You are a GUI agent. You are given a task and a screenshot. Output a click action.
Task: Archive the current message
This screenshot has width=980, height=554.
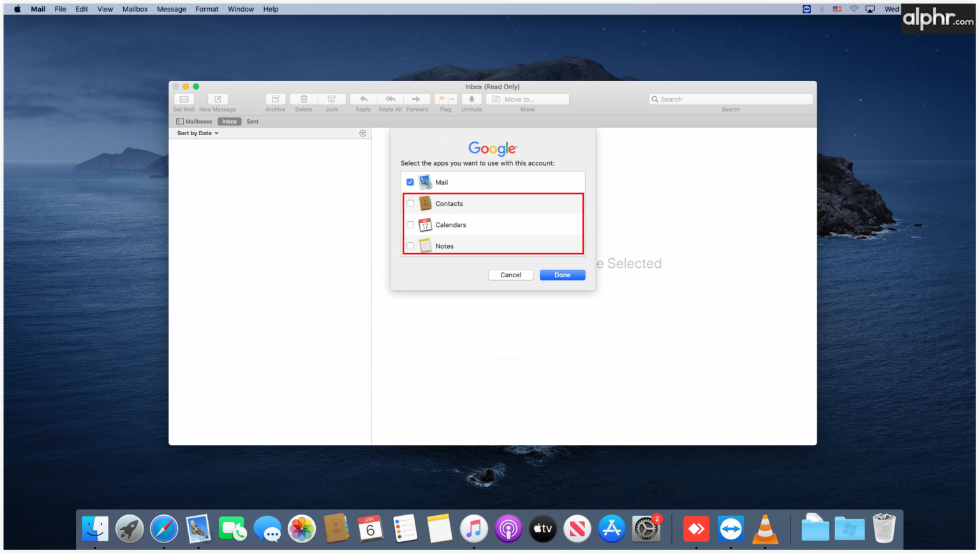tap(275, 99)
